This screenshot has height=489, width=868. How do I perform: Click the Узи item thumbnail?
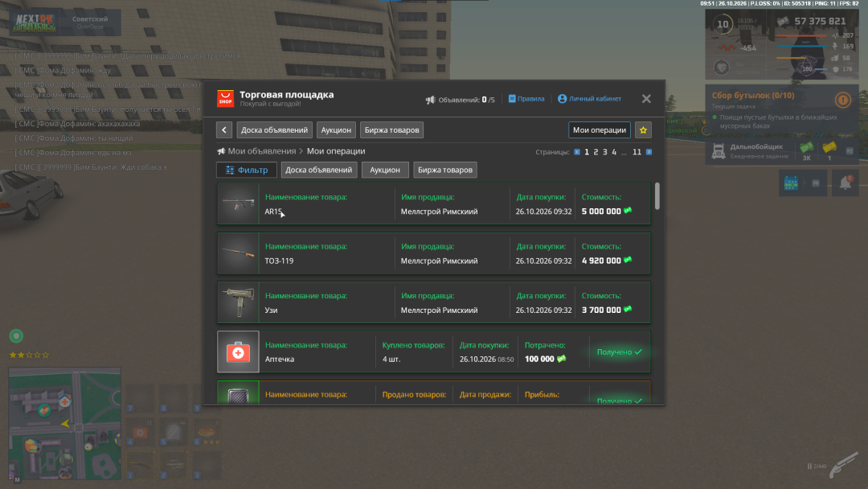(x=238, y=302)
